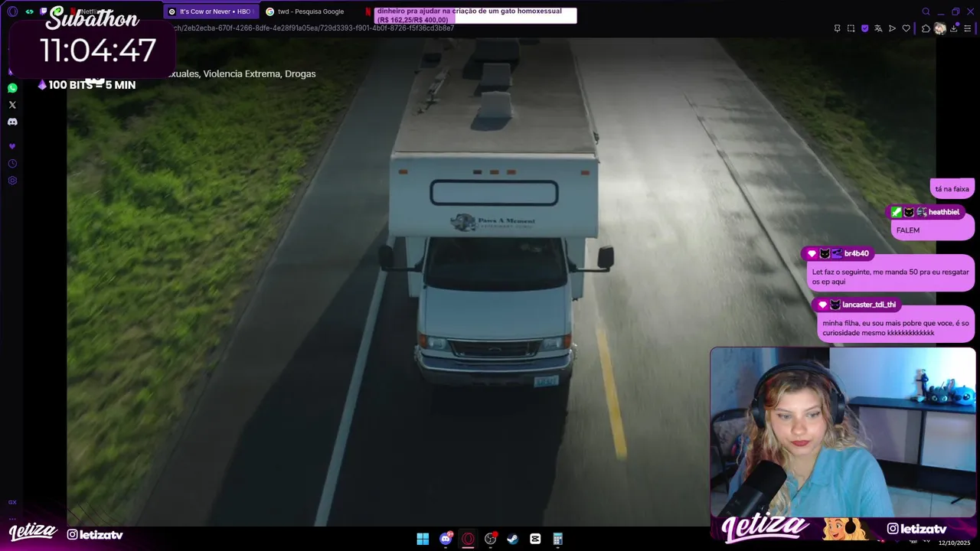Open OBS Studio from the taskbar
Viewport: 980px width, 551px height.
490,539
